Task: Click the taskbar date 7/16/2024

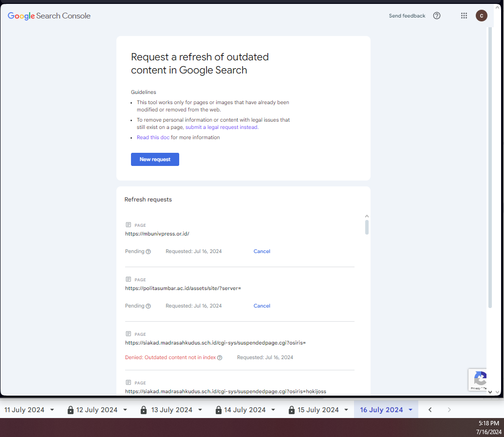Action: coord(488,432)
